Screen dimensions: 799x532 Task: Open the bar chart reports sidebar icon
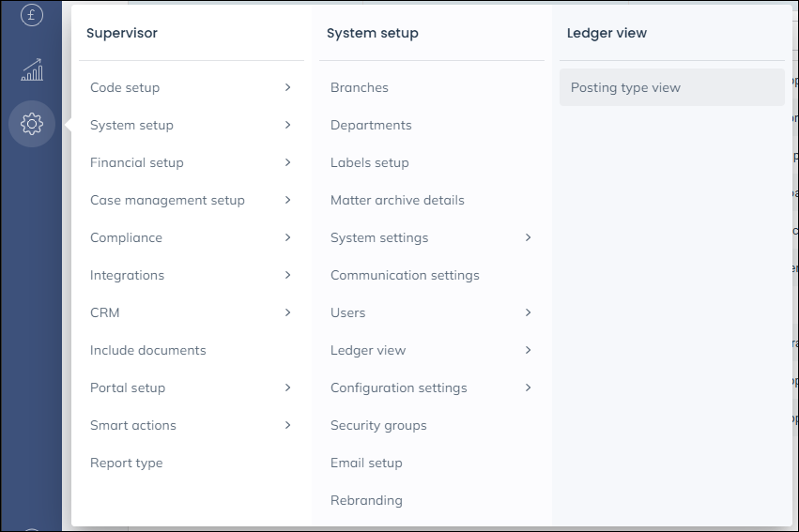[32, 69]
